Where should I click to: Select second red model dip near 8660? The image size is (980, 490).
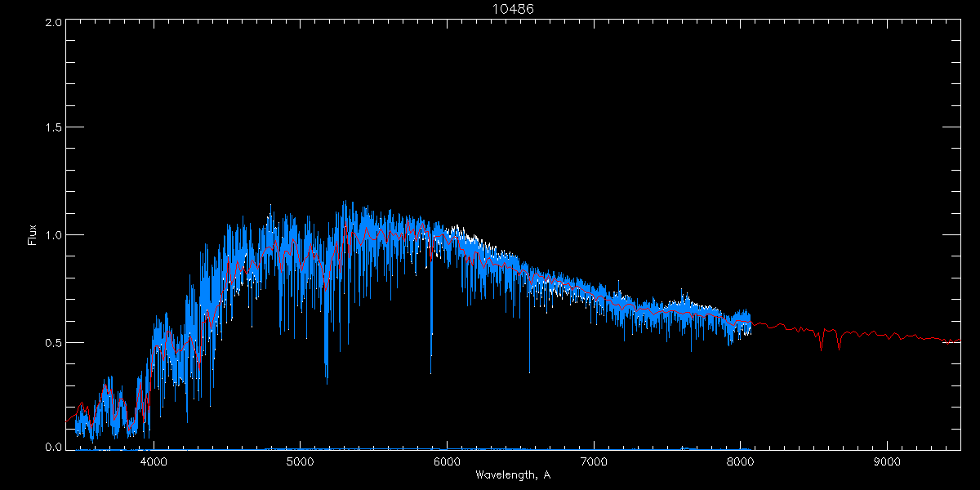[x=839, y=346]
